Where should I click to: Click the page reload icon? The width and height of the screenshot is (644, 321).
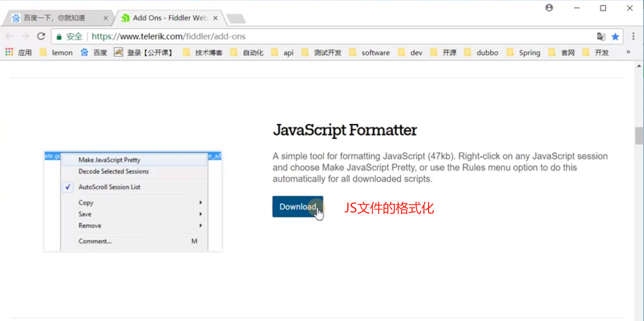tap(41, 36)
